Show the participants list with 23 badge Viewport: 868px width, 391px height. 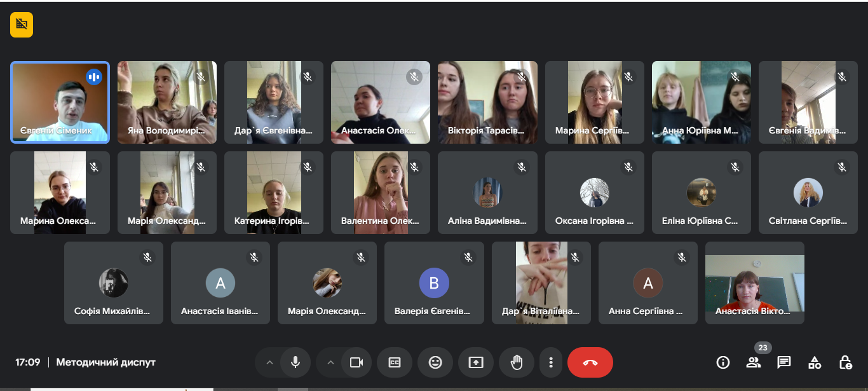click(x=754, y=362)
